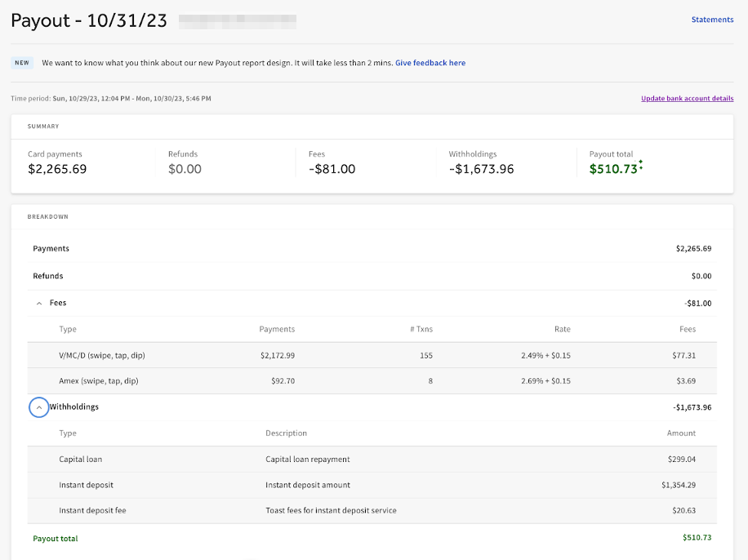Click the Instant deposit amount description

coord(307,485)
